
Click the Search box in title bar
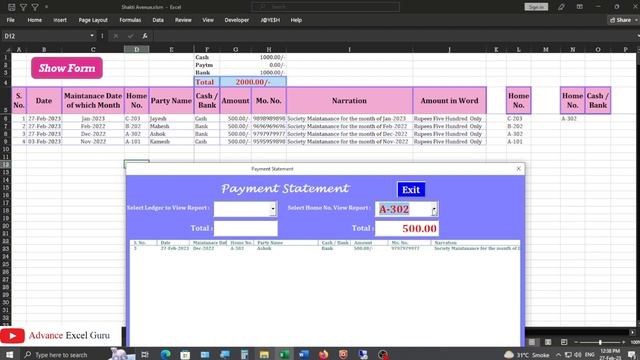[x=326, y=7]
